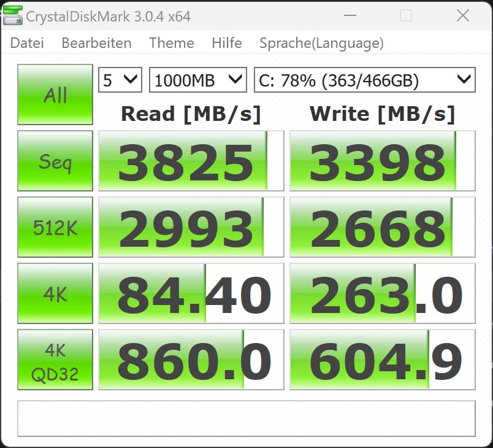Click the CrystalDiskMark app icon in title bar
The width and height of the screenshot is (493, 448).
pyautogui.click(x=13, y=15)
